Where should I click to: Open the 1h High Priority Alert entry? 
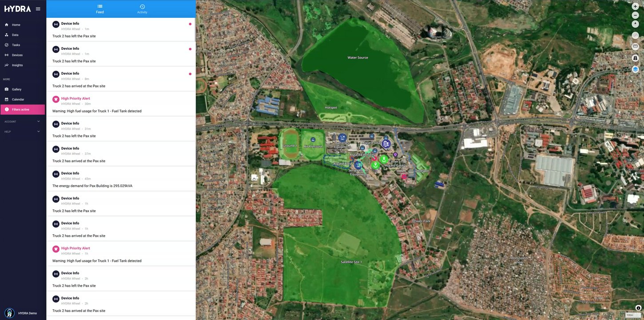point(121,254)
